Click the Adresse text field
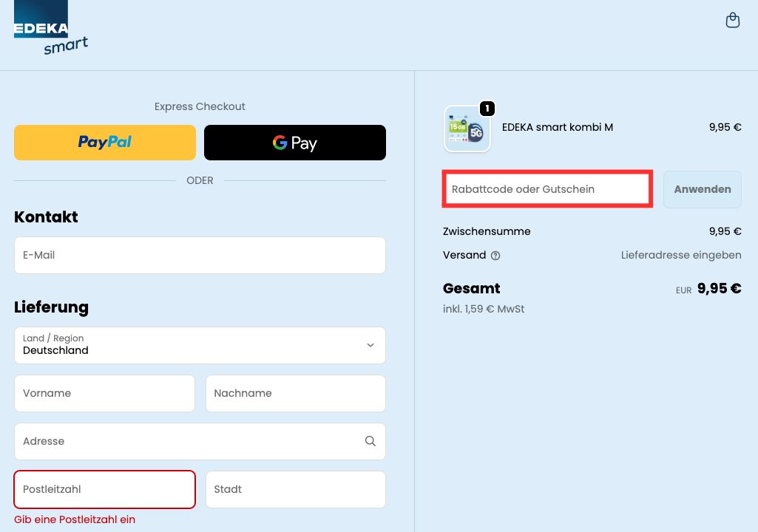The width and height of the screenshot is (758, 532). click(185, 441)
